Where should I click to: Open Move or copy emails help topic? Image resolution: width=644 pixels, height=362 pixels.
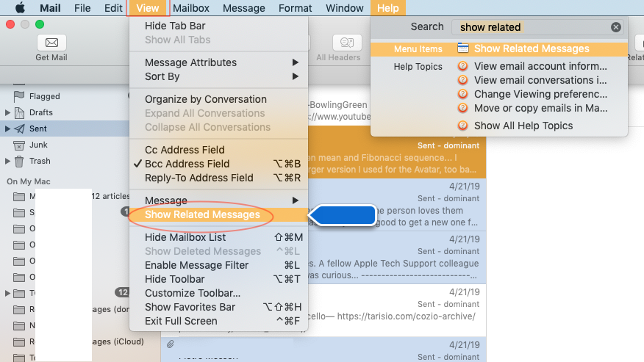coord(540,108)
